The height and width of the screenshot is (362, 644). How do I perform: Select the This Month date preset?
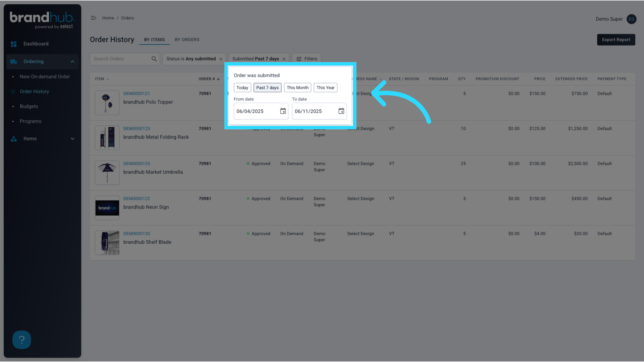pyautogui.click(x=298, y=87)
